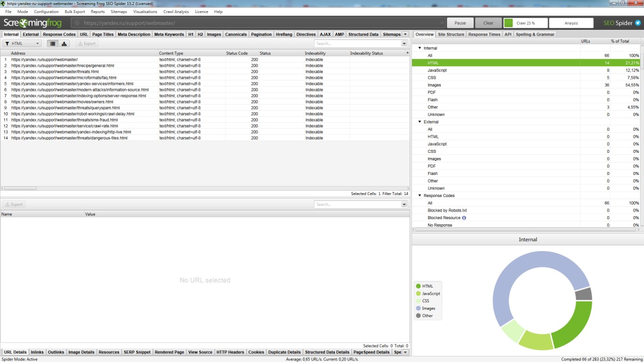Click the upper search input field
Image resolution: width=644 pixels, height=363 pixels.
point(358,44)
